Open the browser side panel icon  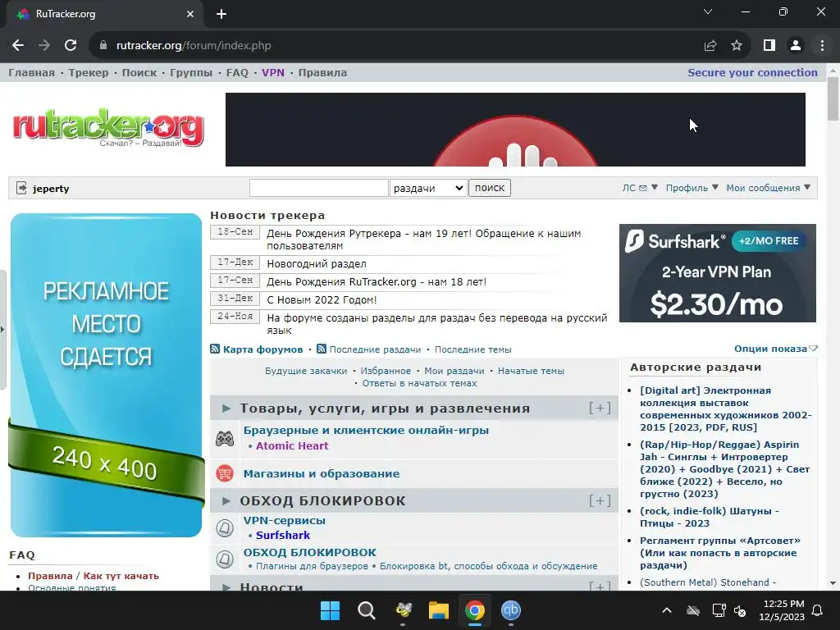[x=769, y=46]
